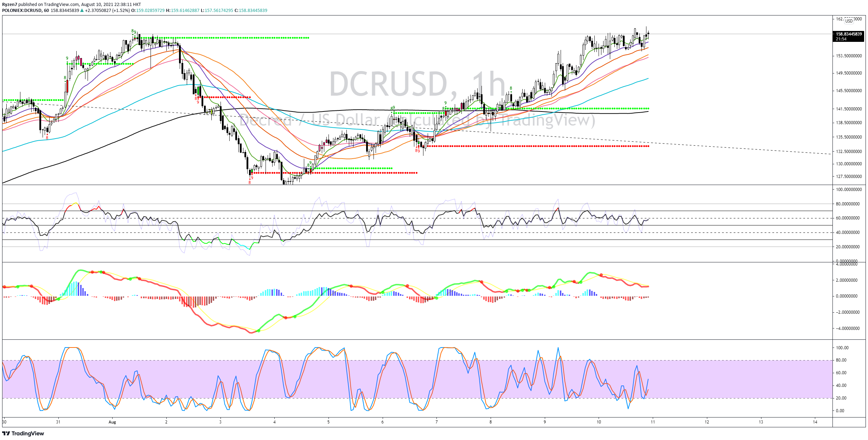Image resolution: width=868 pixels, height=440 pixels.
Task: Click stochastic pane axis label 100.00
Action: pyautogui.click(x=842, y=348)
